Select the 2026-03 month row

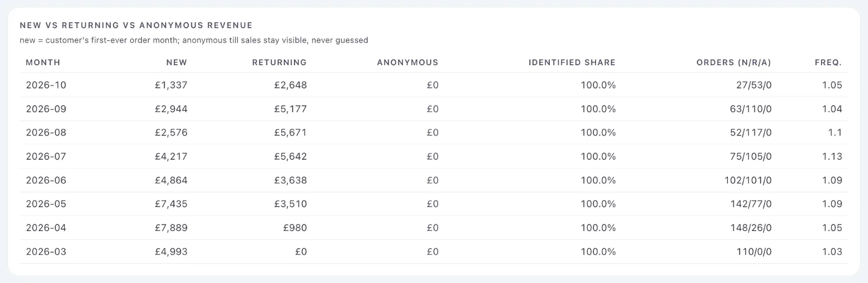(434, 251)
